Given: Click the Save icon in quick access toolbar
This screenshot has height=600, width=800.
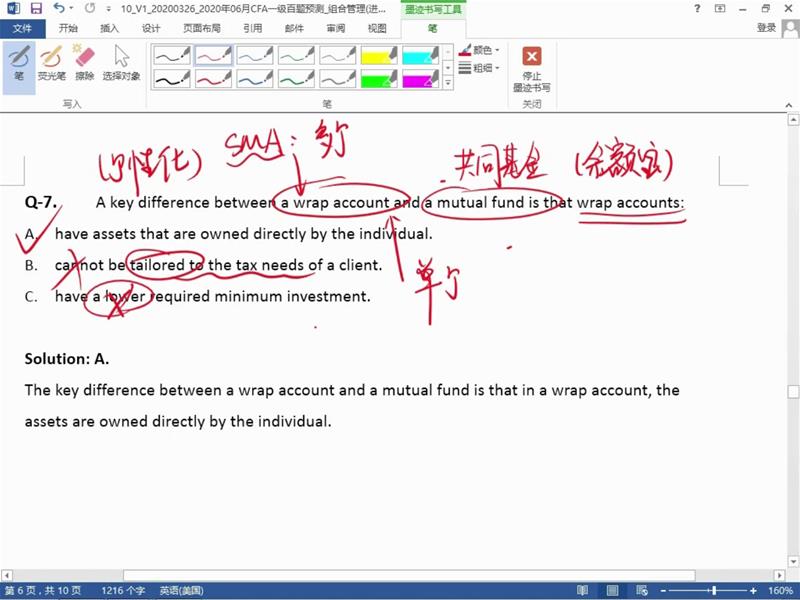Looking at the screenshot, I should 36,8.
